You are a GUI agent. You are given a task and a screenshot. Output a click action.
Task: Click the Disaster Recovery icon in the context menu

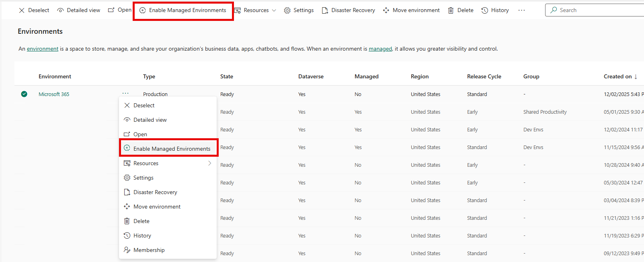[x=127, y=192]
